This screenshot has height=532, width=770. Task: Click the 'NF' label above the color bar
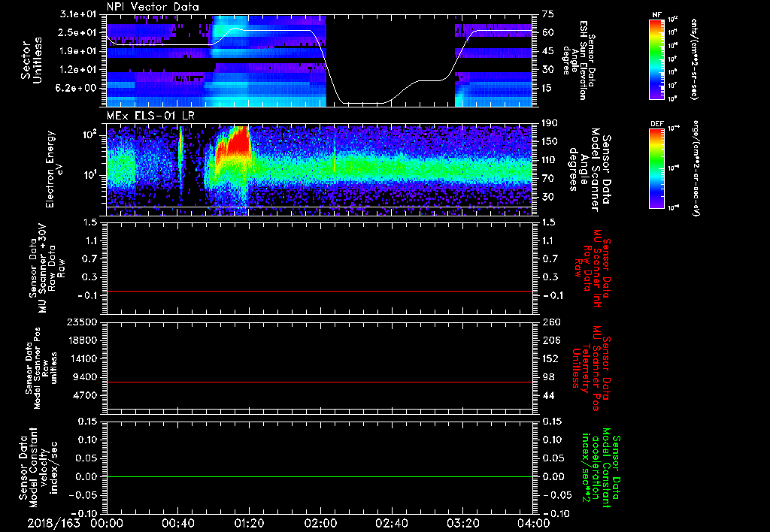pos(656,15)
